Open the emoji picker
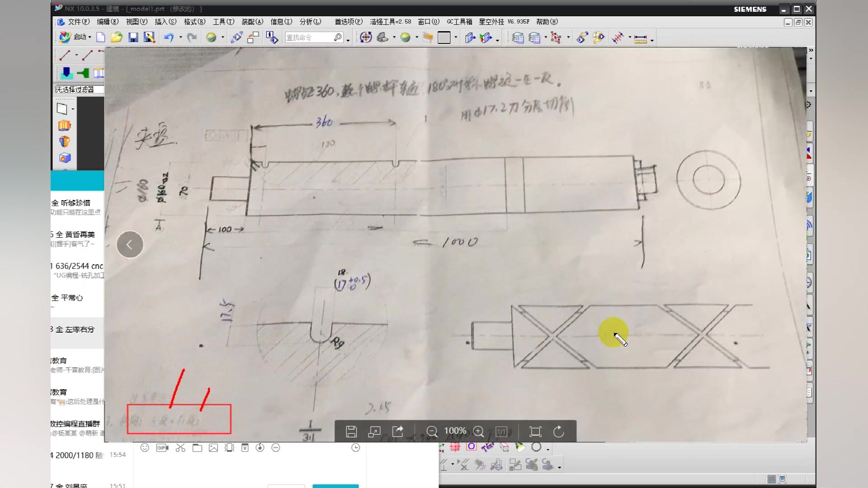 (145, 447)
